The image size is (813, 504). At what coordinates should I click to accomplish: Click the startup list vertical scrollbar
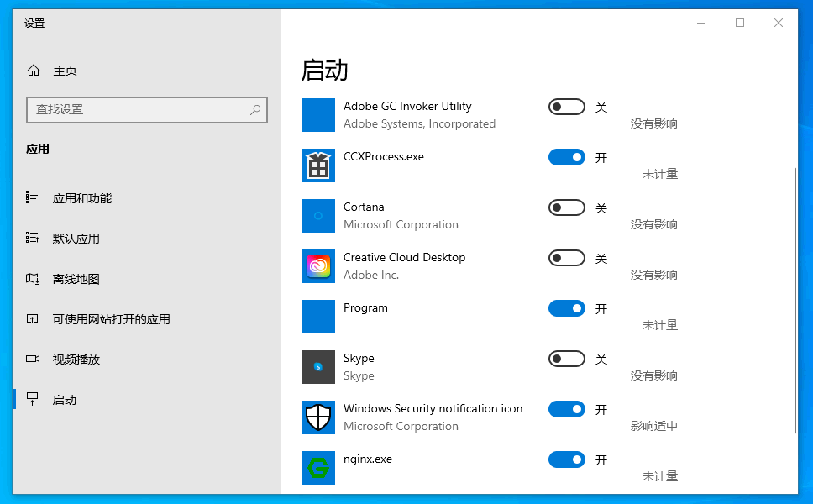tap(795, 301)
